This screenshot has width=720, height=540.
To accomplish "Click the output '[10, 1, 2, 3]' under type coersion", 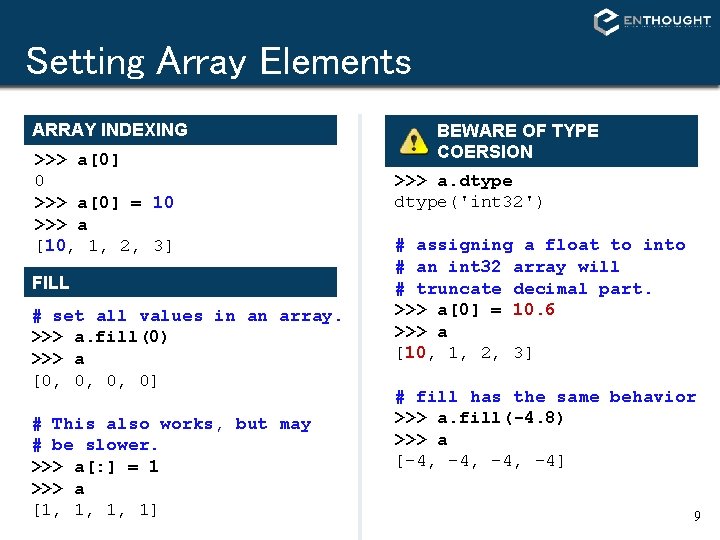I will [464, 353].
